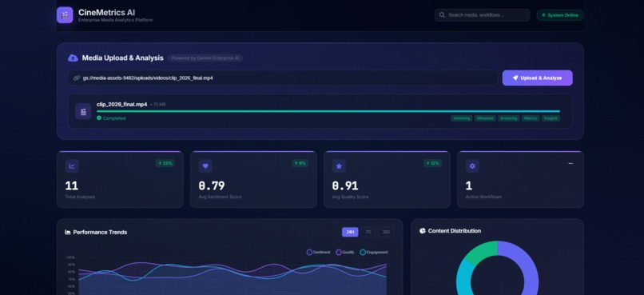
Task: Click the green Completed check icon
Action: (99, 118)
